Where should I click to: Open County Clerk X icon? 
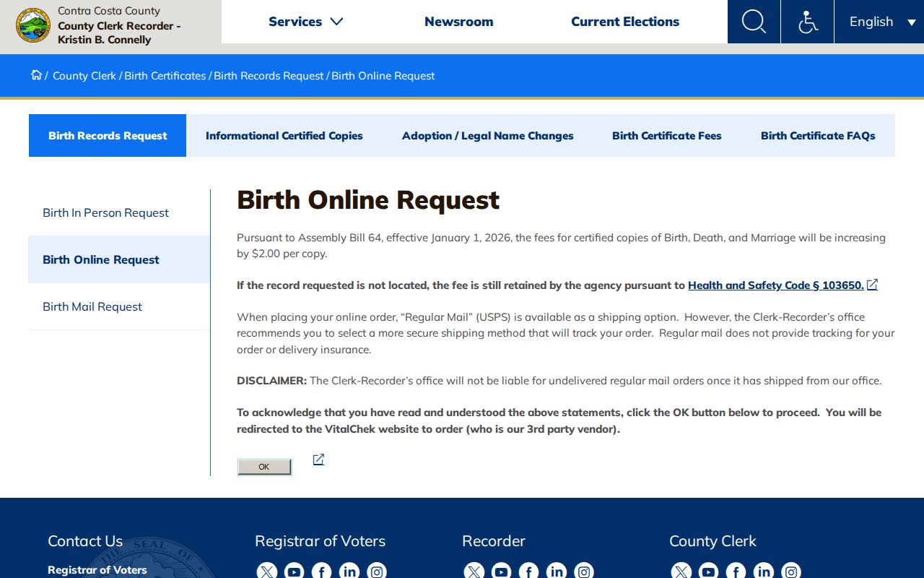coord(681,571)
